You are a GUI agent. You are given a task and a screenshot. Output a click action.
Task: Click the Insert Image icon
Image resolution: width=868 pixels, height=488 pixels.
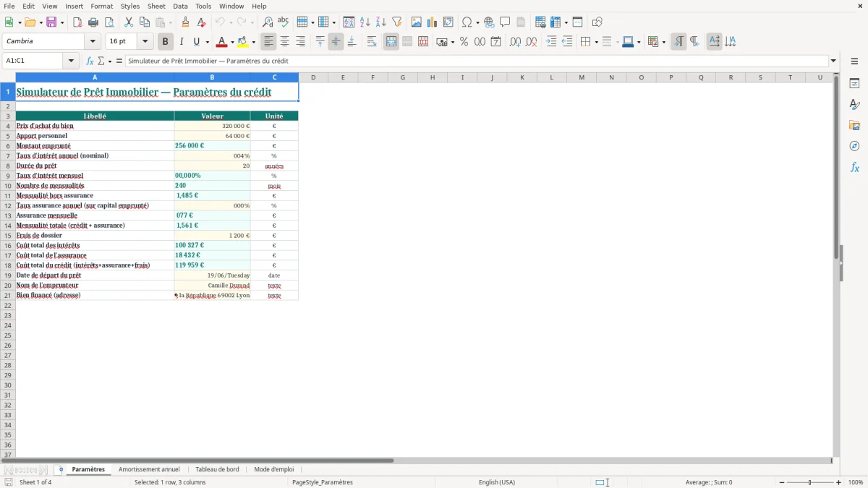pos(417,22)
